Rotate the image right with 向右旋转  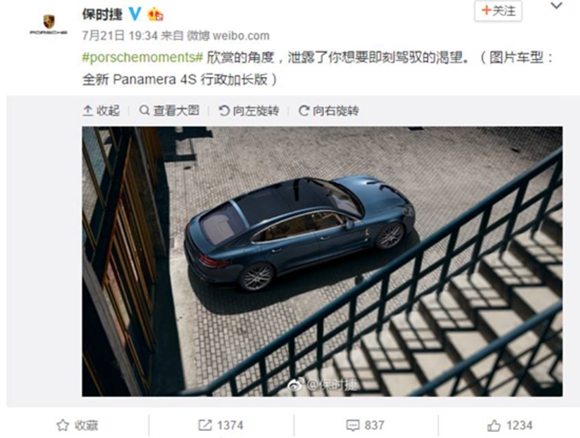[x=328, y=111]
